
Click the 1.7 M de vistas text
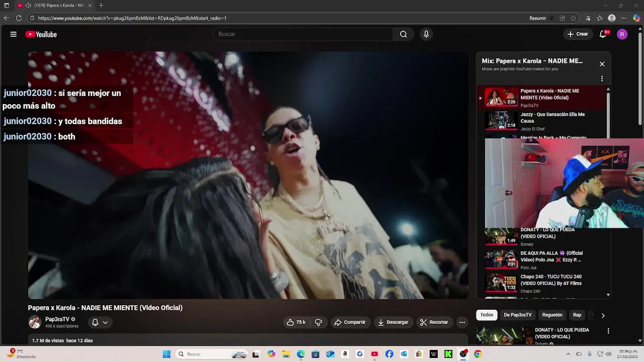point(48,340)
